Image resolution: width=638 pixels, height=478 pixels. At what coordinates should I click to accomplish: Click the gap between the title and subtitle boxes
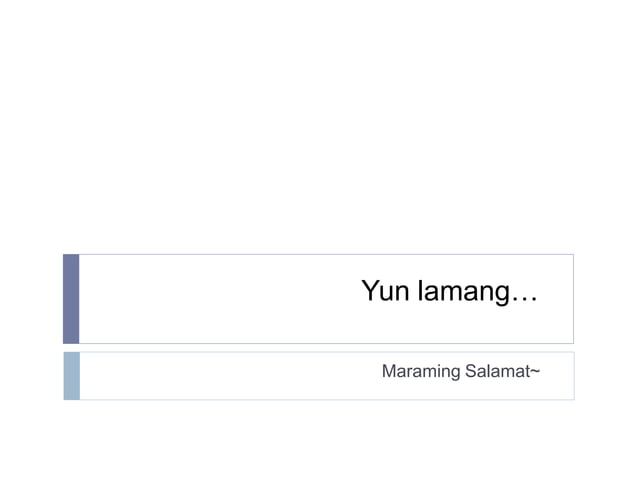click(319, 348)
